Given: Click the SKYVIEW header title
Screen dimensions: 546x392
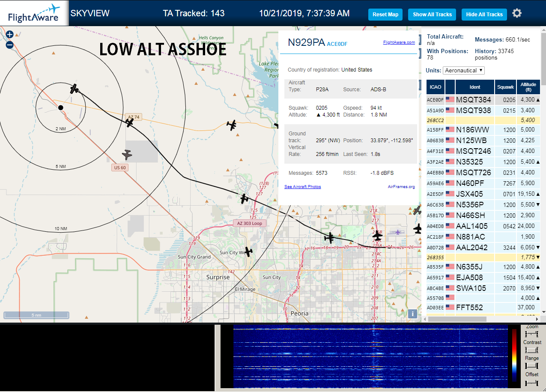Looking at the screenshot, I should pos(90,13).
